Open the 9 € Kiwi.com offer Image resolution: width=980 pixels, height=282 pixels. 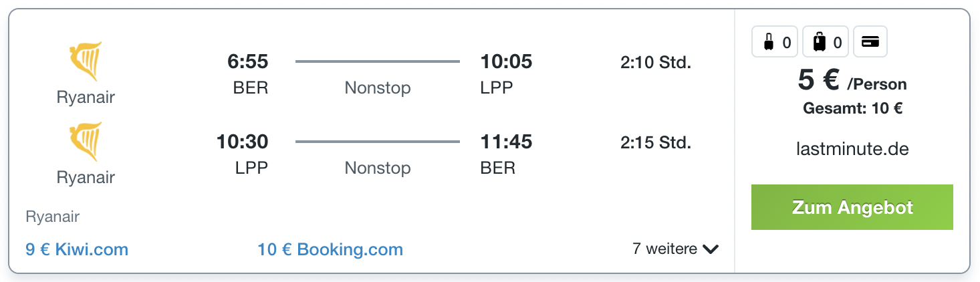tap(77, 250)
